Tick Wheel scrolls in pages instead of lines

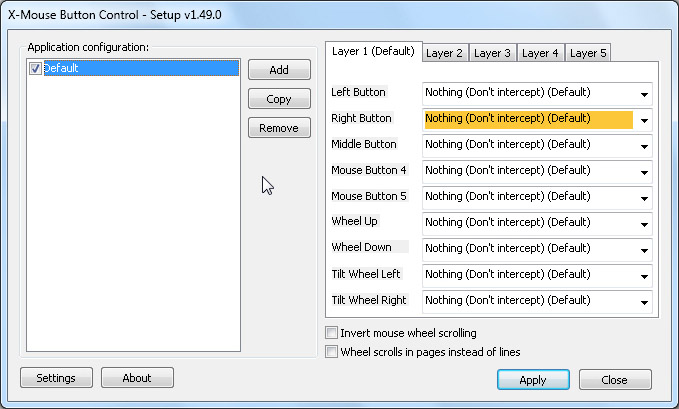331,351
